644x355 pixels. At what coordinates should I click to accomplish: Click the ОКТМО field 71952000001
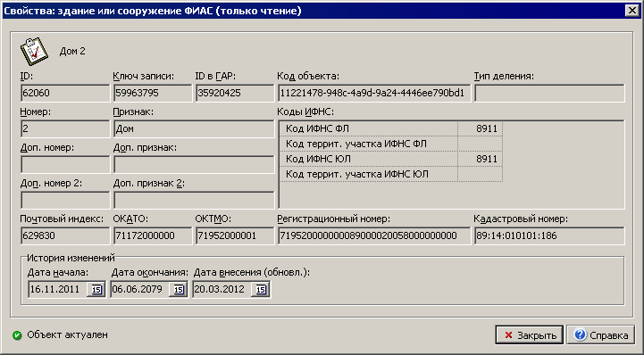(x=235, y=235)
